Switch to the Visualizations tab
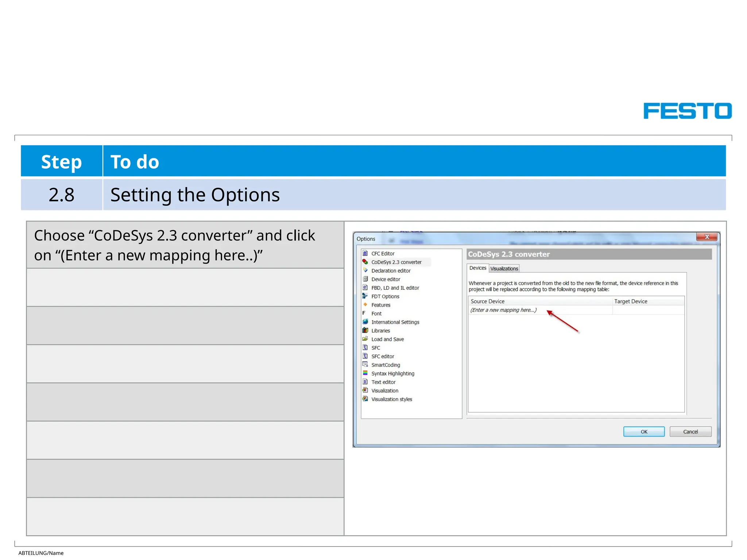Screen dimensions: 747x560 (504, 269)
